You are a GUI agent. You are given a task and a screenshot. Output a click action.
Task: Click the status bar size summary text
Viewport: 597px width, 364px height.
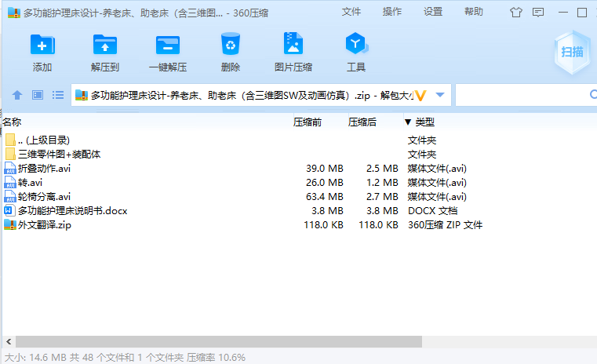[x=125, y=358]
